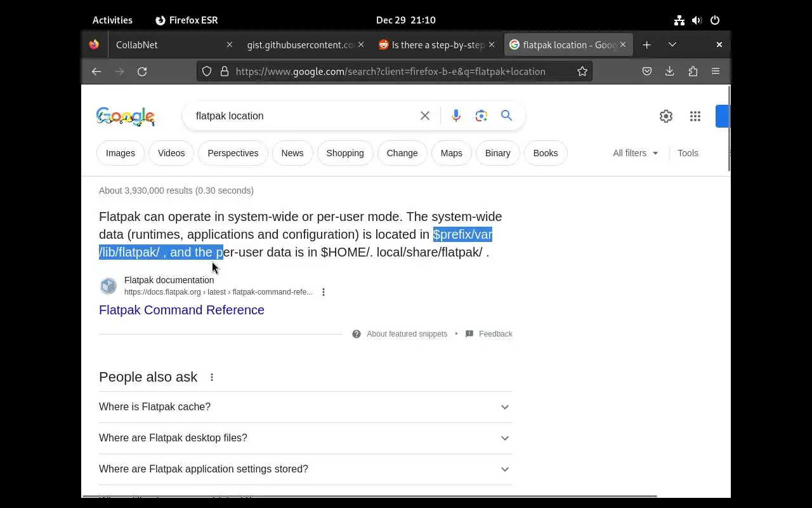This screenshot has height=508, width=812.
Task: Click the vertical page scrollbar
Action: pyautogui.click(x=728, y=130)
